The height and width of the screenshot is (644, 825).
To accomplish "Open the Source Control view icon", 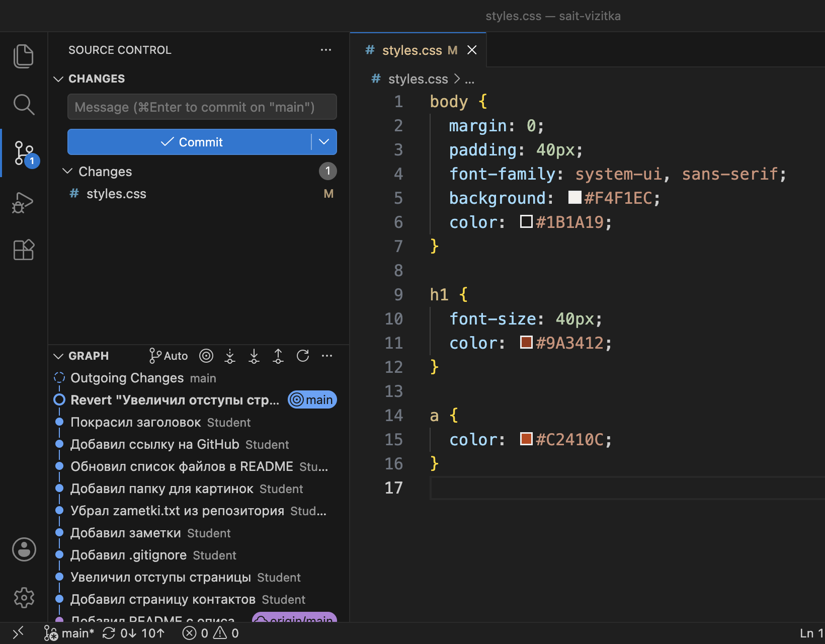I will coord(24,153).
